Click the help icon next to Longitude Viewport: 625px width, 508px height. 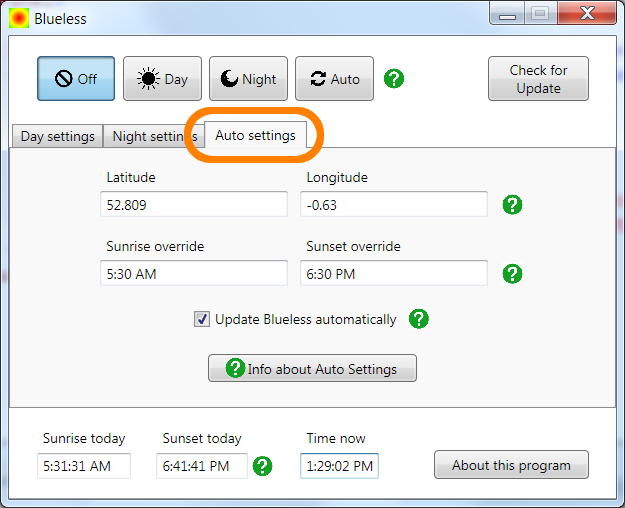tap(512, 205)
